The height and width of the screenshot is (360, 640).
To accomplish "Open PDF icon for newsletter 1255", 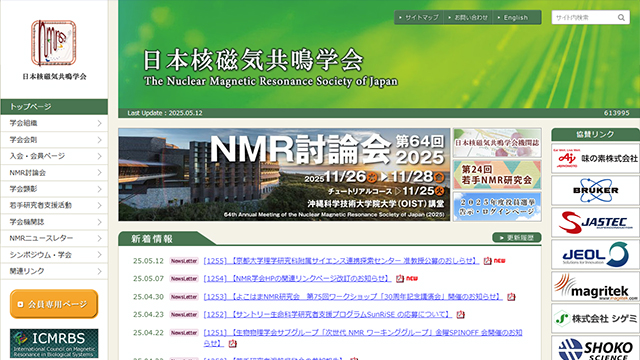I will pos(487,261).
